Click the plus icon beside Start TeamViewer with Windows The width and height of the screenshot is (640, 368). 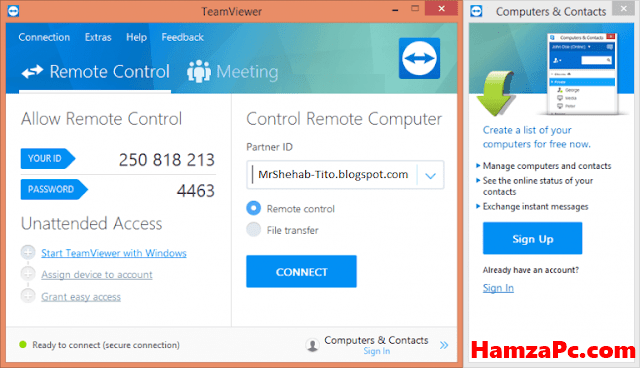click(x=28, y=253)
